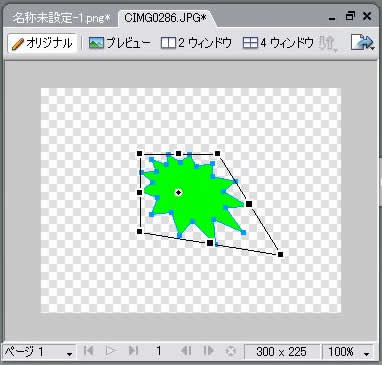Click the bottom-left transform handle
This screenshot has width=382, height=365.
pyautogui.click(x=140, y=231)
